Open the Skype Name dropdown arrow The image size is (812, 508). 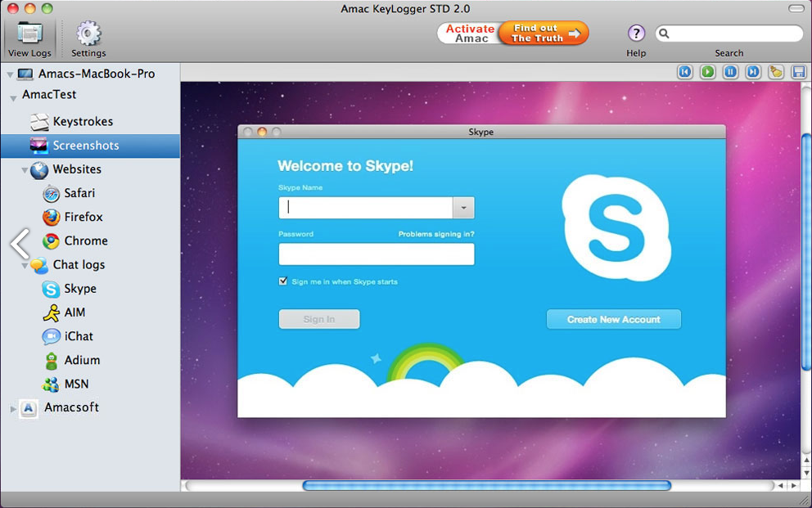(463, 208)
